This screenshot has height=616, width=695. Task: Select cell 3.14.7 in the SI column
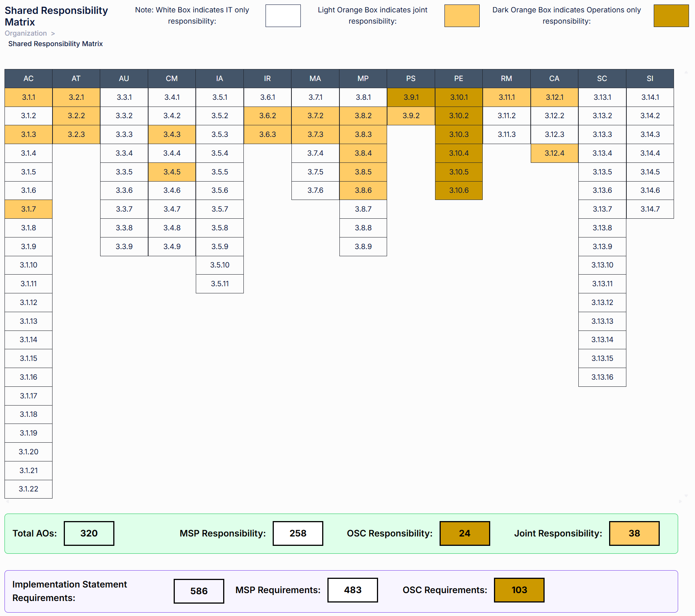click(650, 209)
